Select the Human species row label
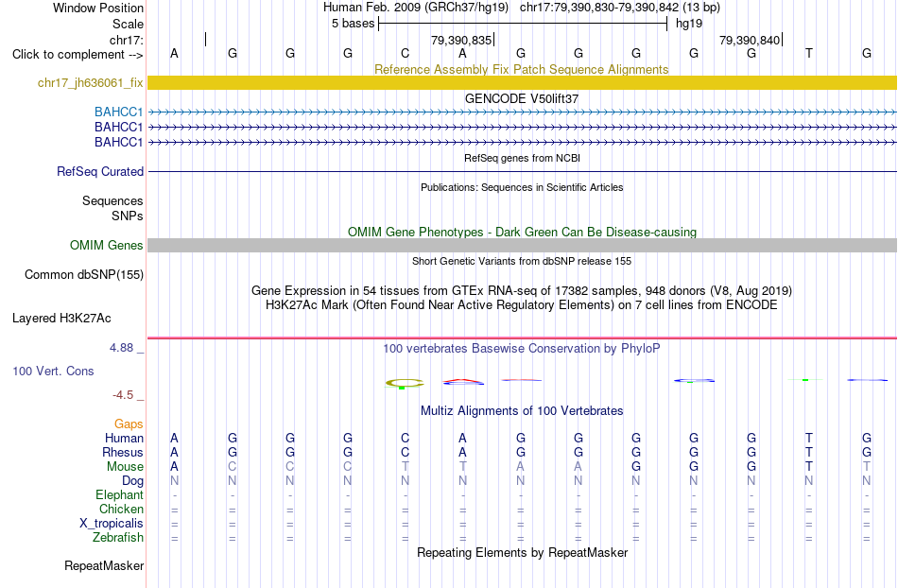Screen dimensions: 898x588 pyautogui.click(x=124, y=438)
